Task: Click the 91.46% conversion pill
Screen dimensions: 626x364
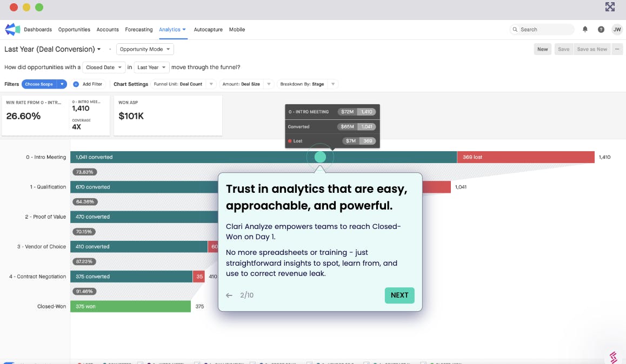Action: tap(84, 292)
